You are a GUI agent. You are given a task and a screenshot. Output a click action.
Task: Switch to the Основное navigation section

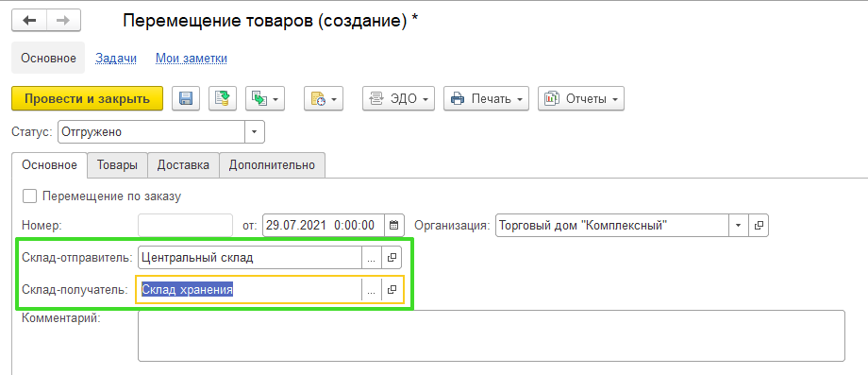[x=48, y=58]
